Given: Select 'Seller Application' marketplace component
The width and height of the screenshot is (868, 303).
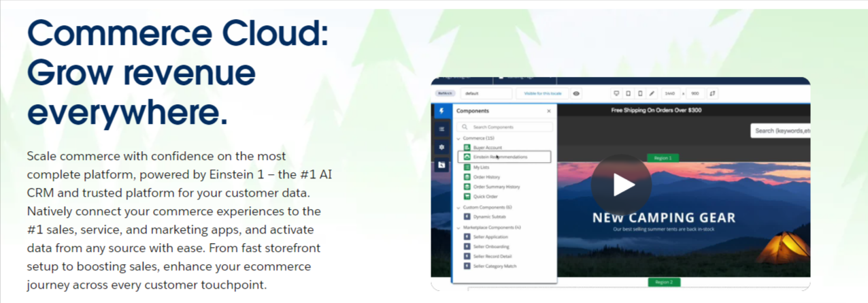Looking at the screenshot, I should [x=491, y=236].
